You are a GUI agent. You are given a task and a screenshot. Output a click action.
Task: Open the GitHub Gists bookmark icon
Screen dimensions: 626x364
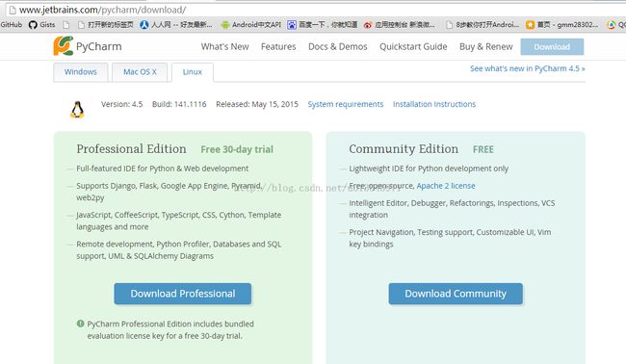coord(33,25)
